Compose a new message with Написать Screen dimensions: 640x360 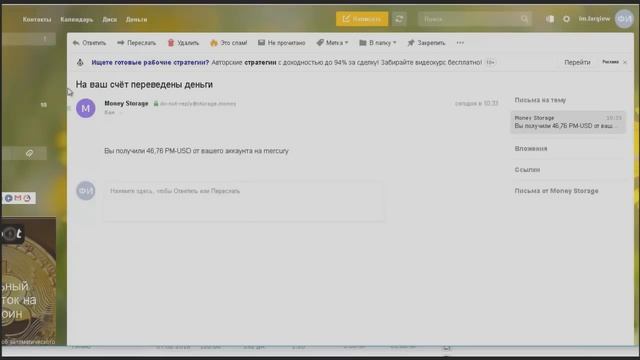(362, 19)
